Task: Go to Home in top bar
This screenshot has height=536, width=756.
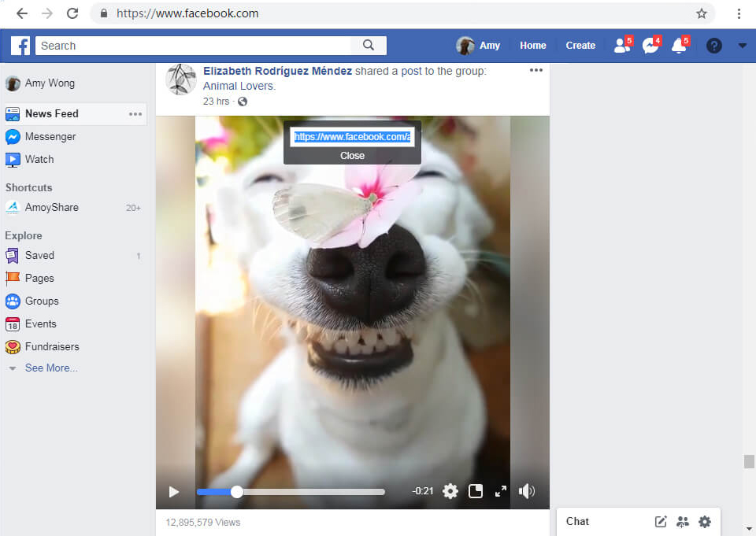Action: point(533,46)
